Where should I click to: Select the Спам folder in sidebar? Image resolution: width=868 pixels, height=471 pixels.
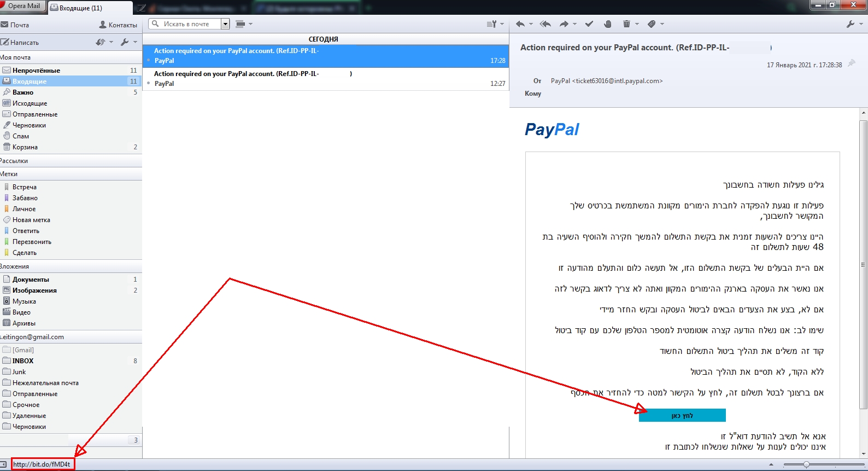point(21,136)
